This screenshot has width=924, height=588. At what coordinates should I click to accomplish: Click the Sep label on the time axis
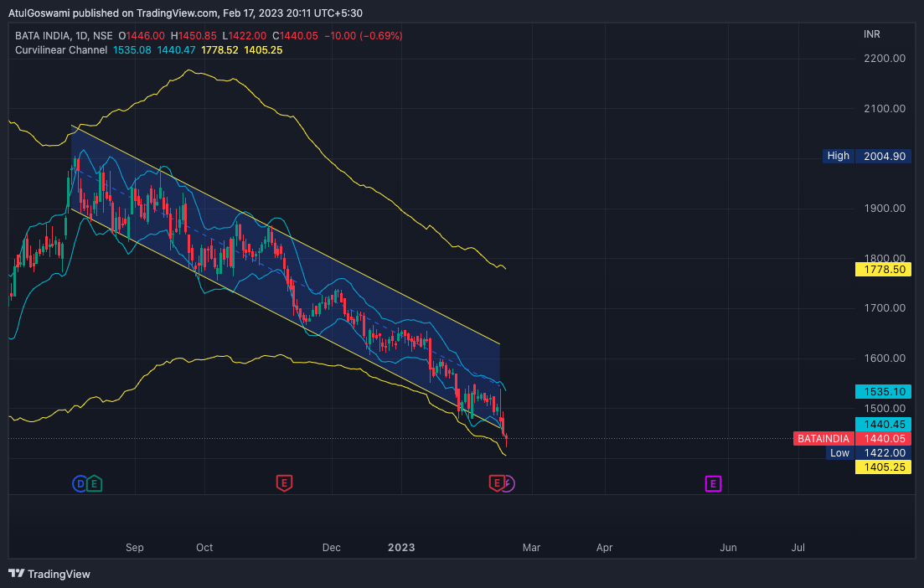(134, 547)
